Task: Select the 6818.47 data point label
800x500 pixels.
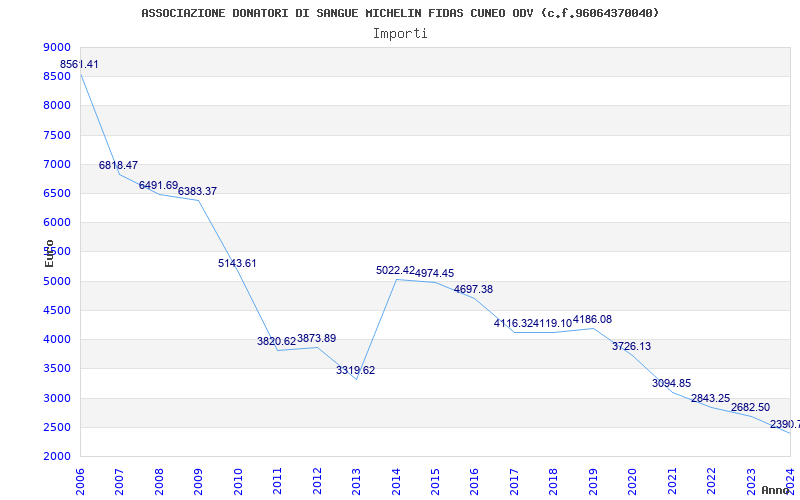Action: coord(118,166)
